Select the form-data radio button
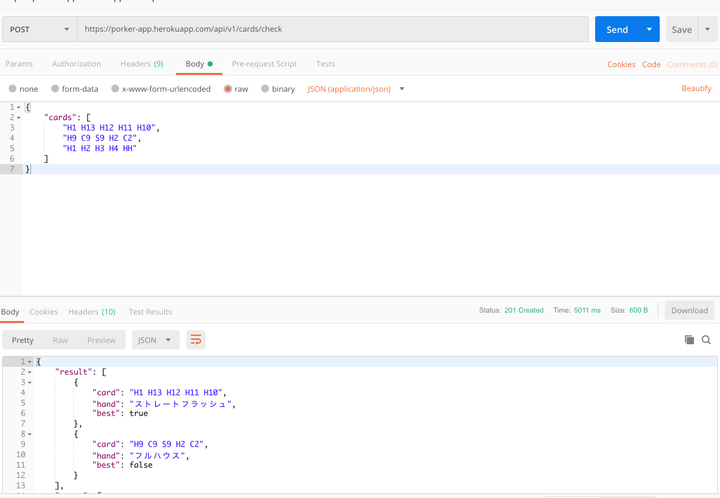Viewport: 720px width, 498px height. [55, 89]
